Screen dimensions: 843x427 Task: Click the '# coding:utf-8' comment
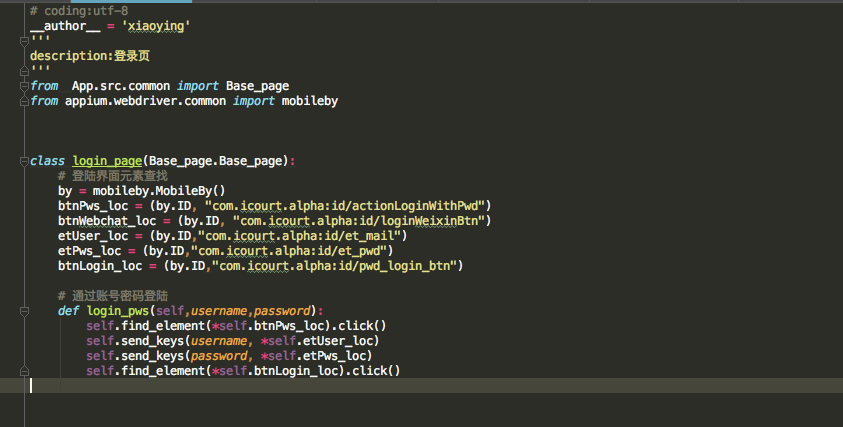pos(79,11)
